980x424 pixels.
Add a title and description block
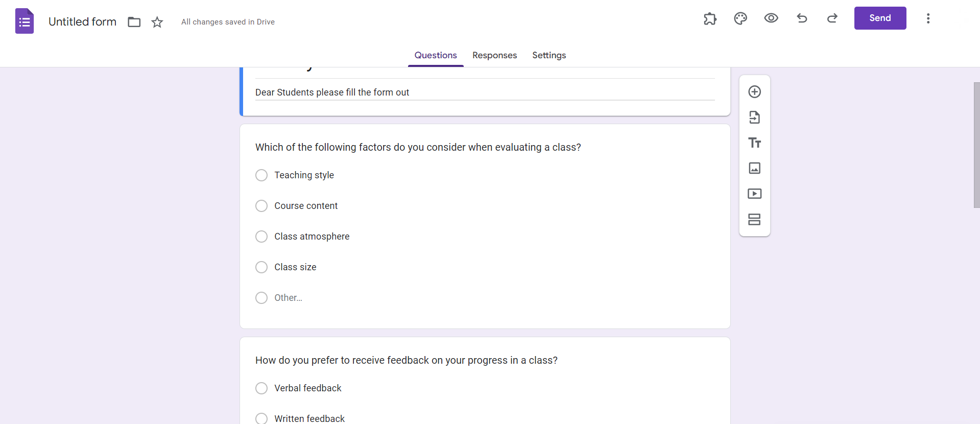(754, 143)
